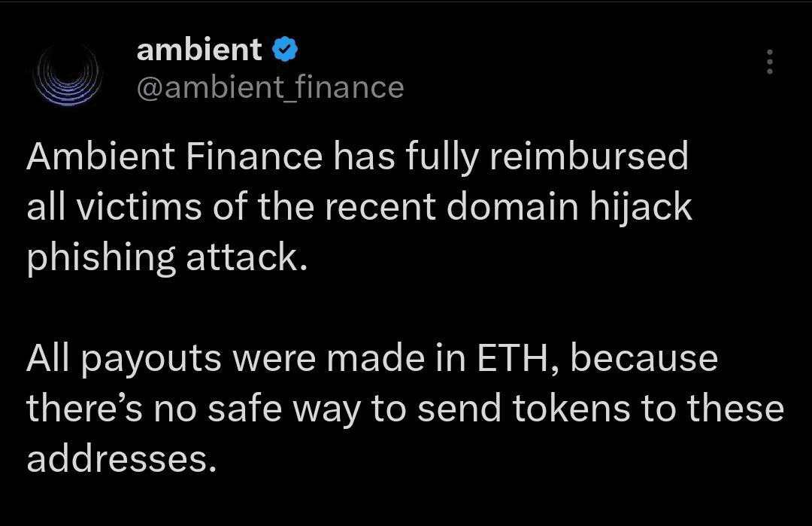This screenshot has width=812, height=526.
Task: Click the words "Ambient Finance" in tweet
Action: point(174,157)
